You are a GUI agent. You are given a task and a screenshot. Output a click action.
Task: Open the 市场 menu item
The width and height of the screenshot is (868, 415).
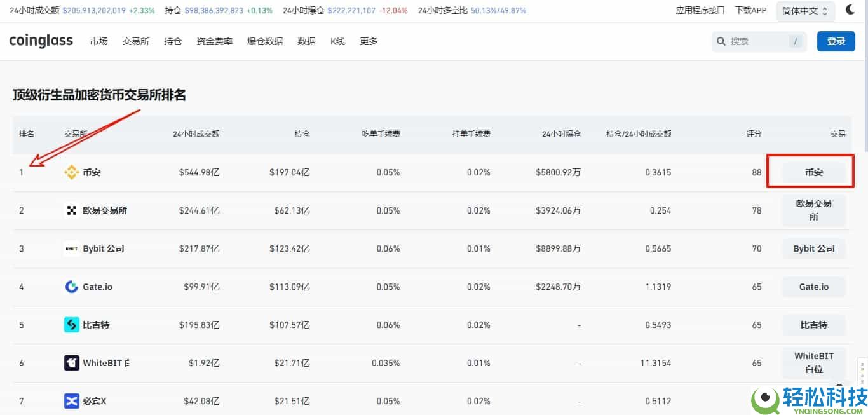tap(98, 41)
